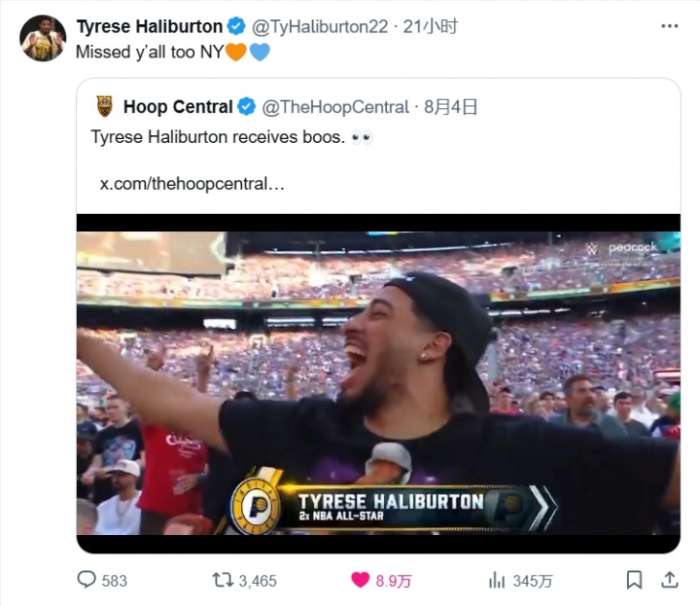Open Tyrese Haliburton's profile avatar
Image resolution: width=700 pixels, height=606 pixels.
point(43,38)
